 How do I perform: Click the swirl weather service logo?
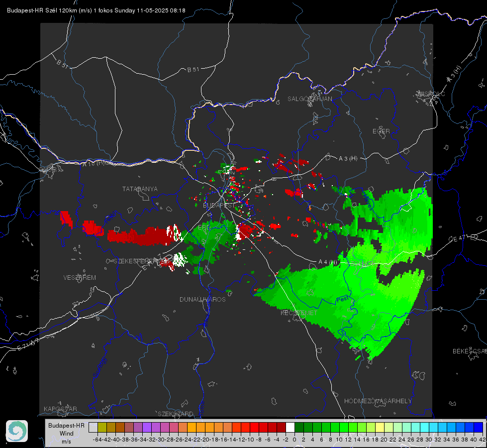[x=17, y=431]
